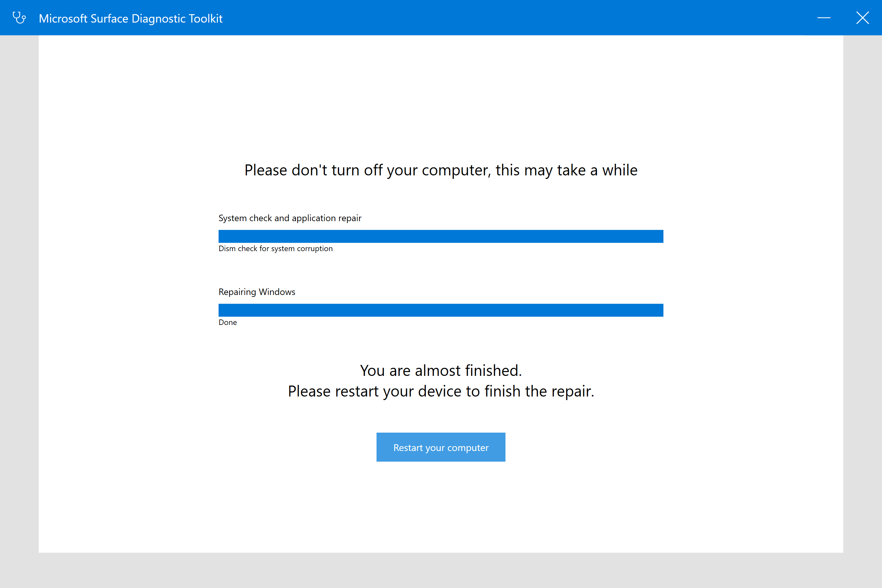
Task: Click the stethoscope app icon in title bar
Action: tap(19, 18)
